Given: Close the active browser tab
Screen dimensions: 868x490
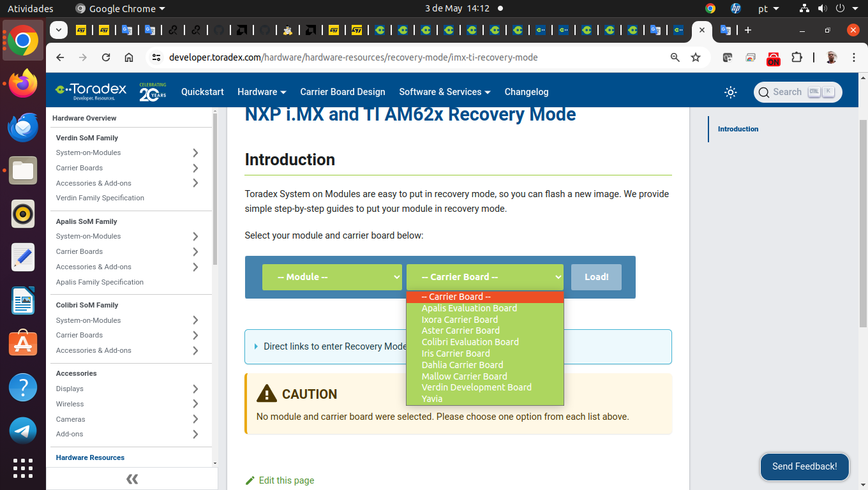Looking at the screenshot, I should [702, 30].
